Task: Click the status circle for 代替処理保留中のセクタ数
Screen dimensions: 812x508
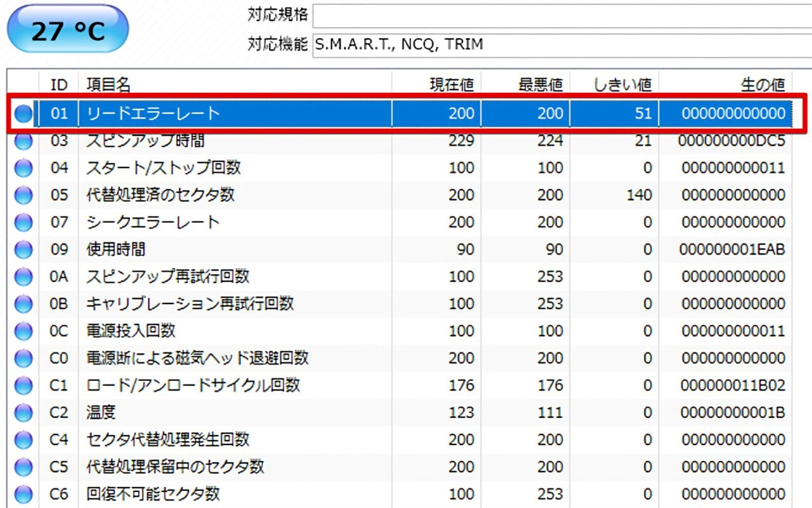Action: click(x=23, y=467)
